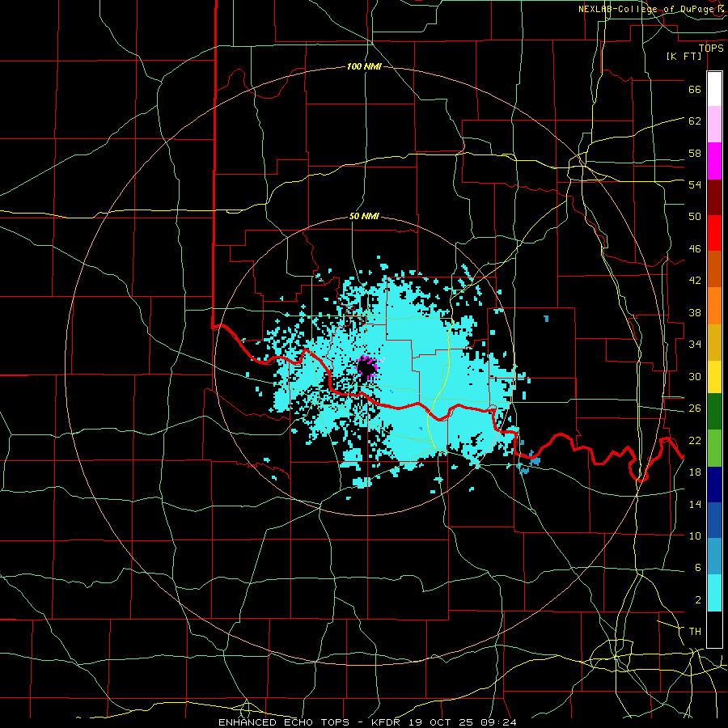The height and width of the screenshot is (728, 728).
Task: Click the 19 OCT 25 date text
Action: pos(442,722)
